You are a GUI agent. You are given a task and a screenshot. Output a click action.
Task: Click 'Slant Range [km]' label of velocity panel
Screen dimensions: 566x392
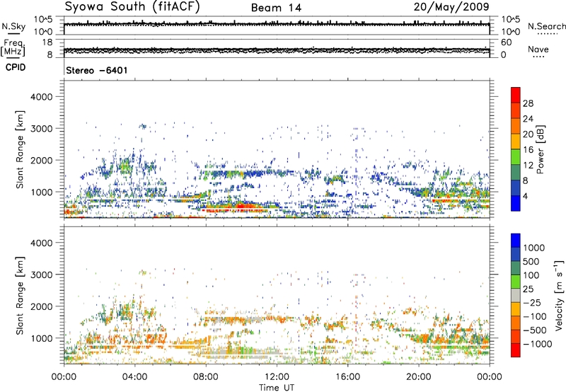point(20,296)
